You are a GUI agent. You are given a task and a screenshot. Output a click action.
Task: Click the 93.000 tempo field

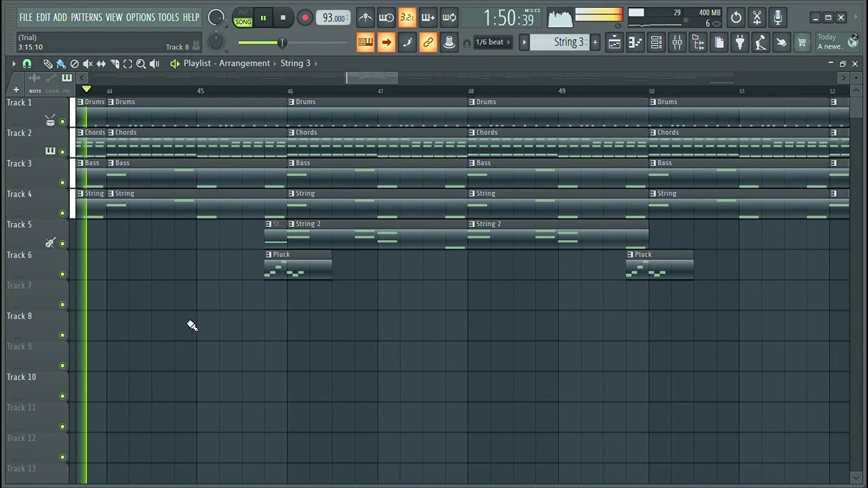pos(333,18)
